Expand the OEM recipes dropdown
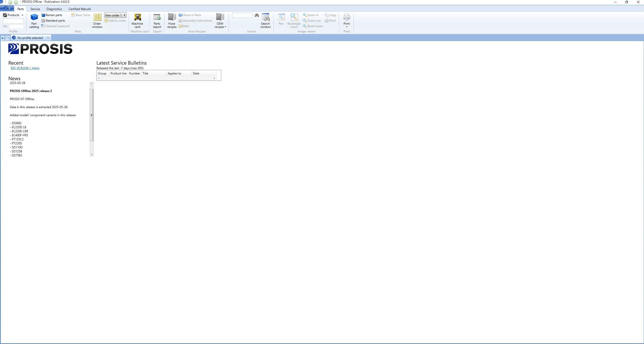Screen dimensions: 644x344 (x=220, y=21)
